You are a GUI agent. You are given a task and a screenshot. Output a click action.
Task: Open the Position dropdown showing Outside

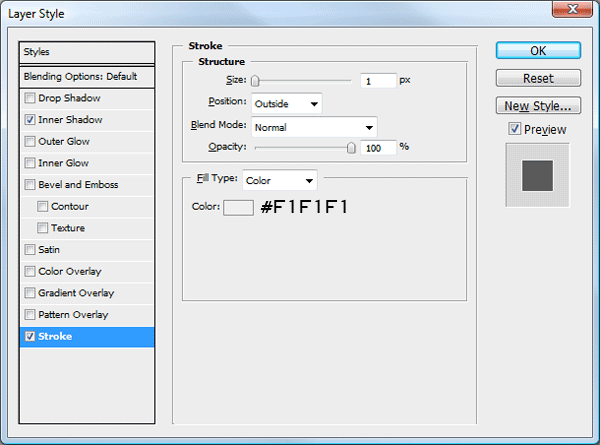pyautogui.click(x=287, y=104)
